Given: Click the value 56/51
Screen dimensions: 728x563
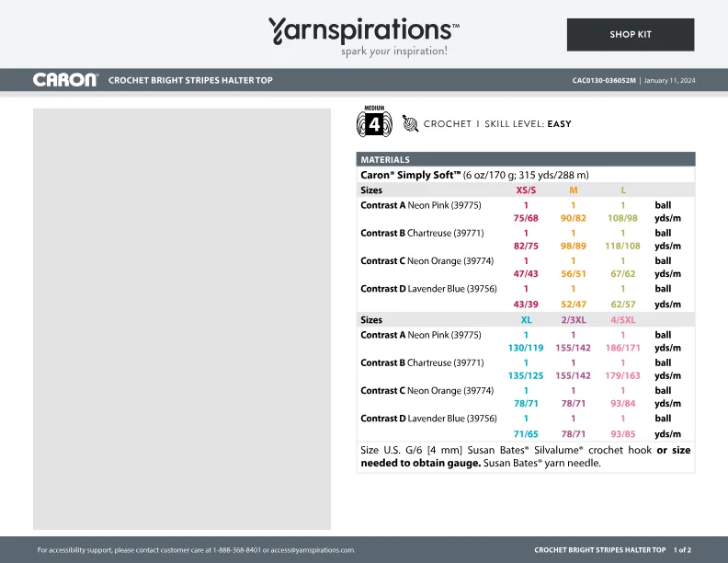Looking at the screenshot, I should [574, 273].
